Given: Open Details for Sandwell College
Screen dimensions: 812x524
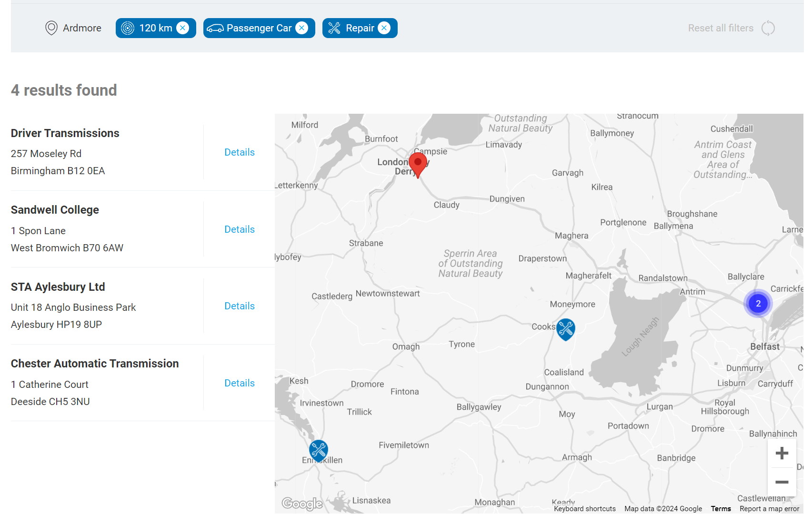Looking at the screenshot, I should pyautogui.click(x=240, y=229).
